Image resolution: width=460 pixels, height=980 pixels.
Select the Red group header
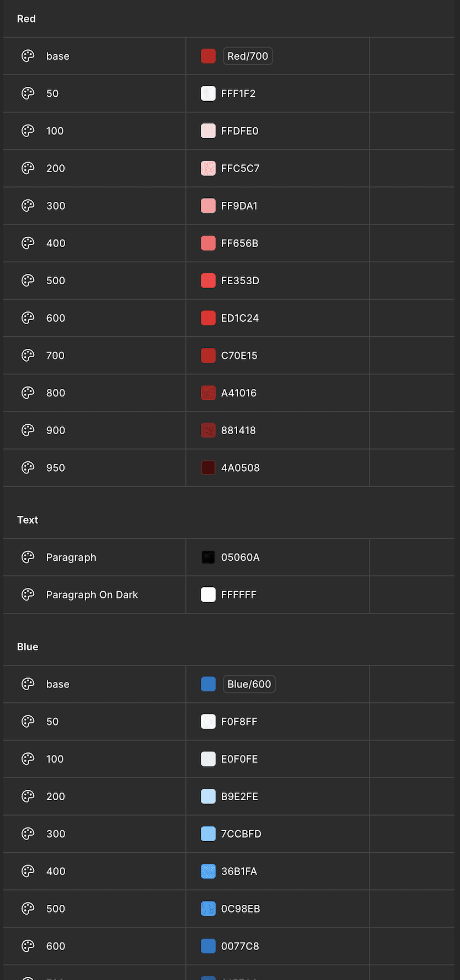tap(27, 19)
